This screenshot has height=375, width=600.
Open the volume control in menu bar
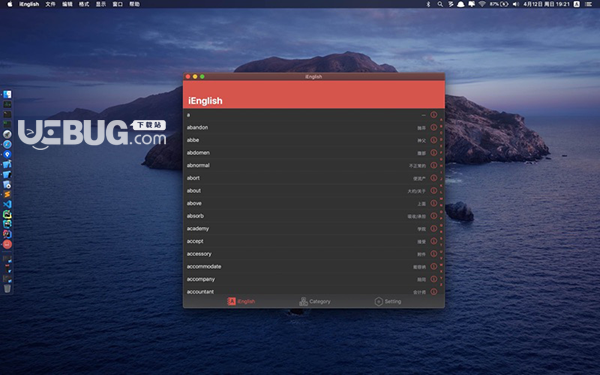(516, 4)
